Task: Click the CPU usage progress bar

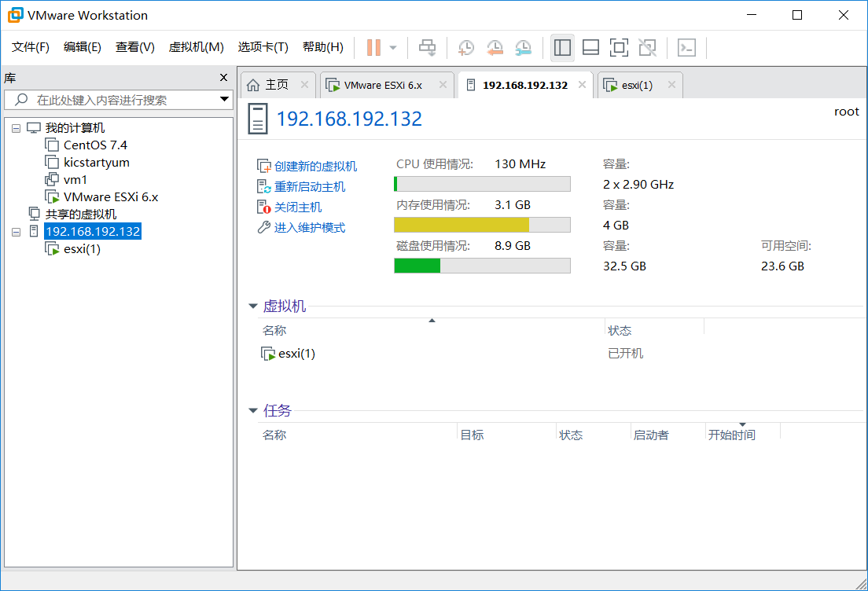Action: 482,184
